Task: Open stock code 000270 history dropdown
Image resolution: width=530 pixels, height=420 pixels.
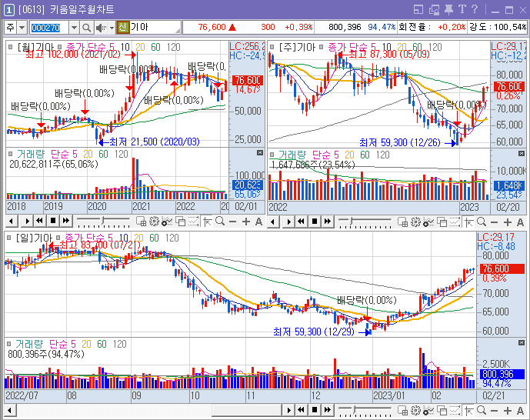Action: (x=74, y=28)
